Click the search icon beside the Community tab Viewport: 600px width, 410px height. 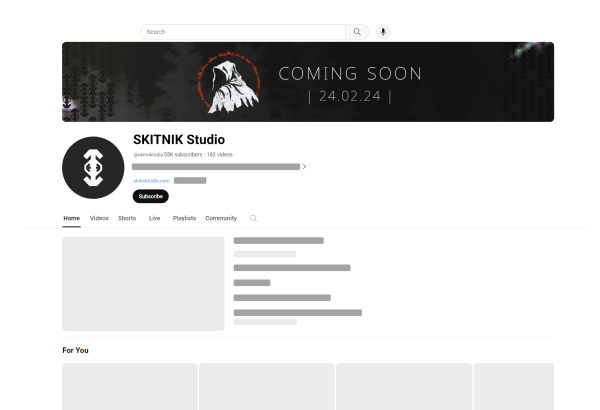point(253,218)
